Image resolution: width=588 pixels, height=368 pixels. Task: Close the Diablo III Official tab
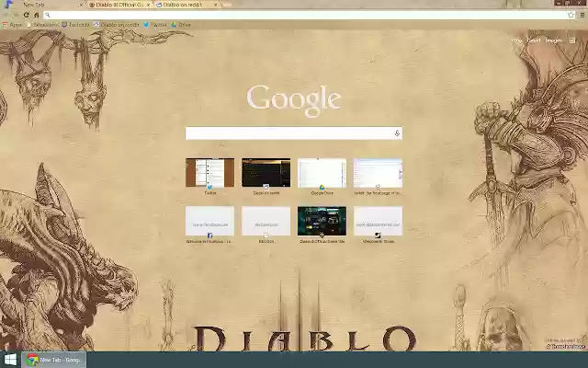[x=149, y=5]
